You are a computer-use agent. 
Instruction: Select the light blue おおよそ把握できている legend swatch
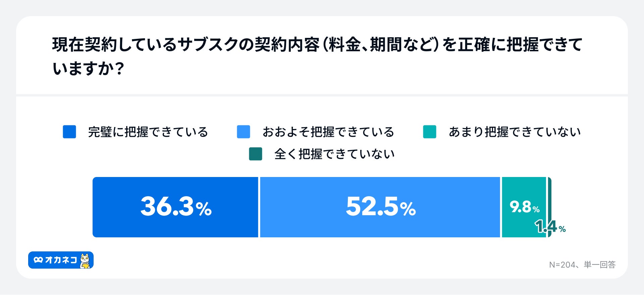244,132
